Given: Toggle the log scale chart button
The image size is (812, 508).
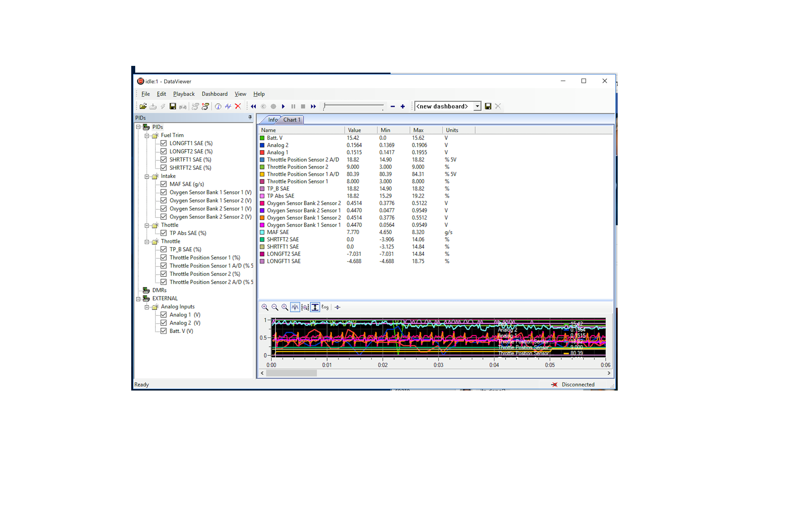Looking at the screenshot, I should pyautogui.click(x=325, y=307).
